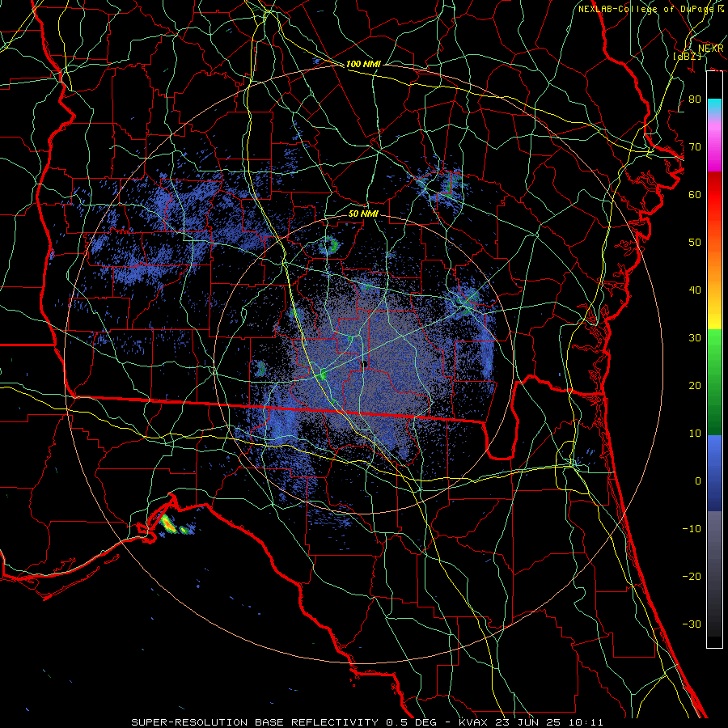Click the 20 value on the dBZ scale
This screenshot has width=728, height=728.
pyautogui.click(x=695, y=385)
